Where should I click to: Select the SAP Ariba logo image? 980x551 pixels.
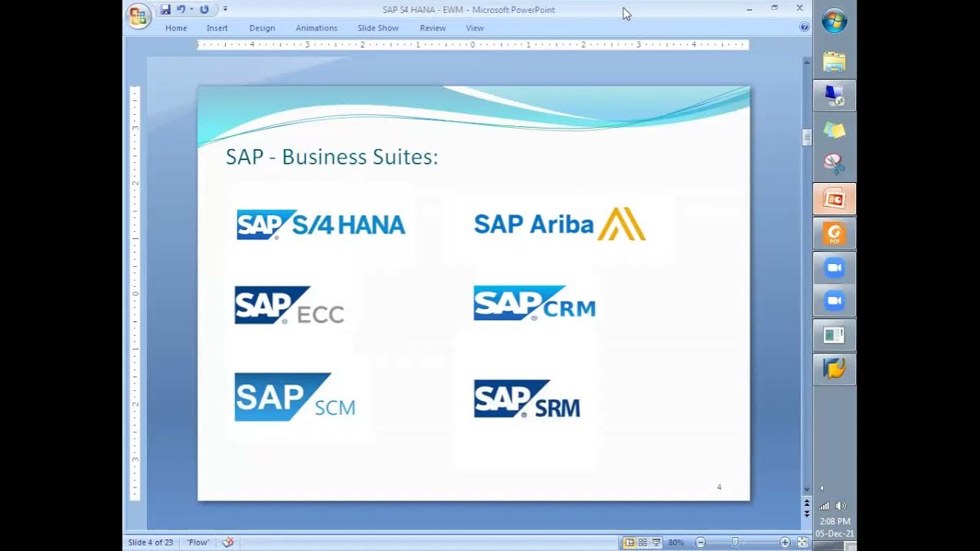point(560,224)
